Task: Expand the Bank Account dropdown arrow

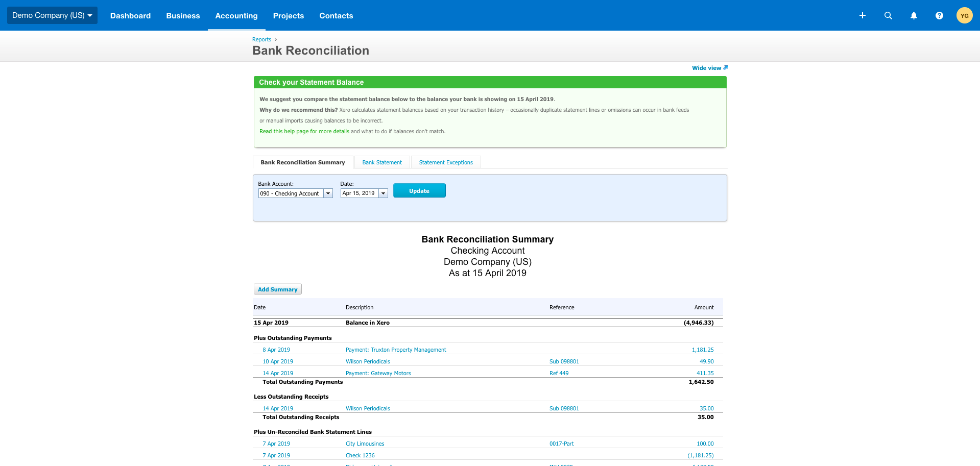Action: (328, 193)
